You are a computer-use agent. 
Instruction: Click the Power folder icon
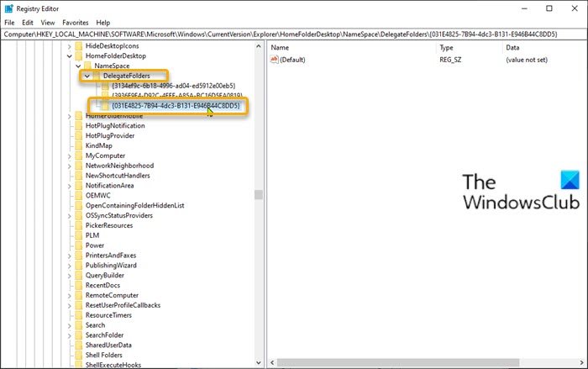[x=79, y=245]
